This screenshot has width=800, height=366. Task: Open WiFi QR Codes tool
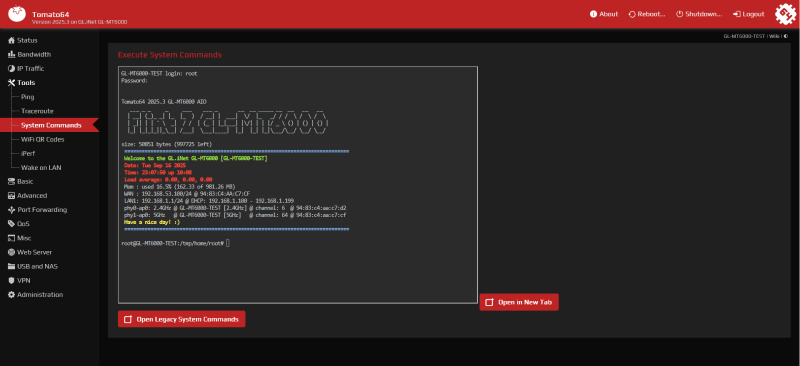[x=42, y=139]
